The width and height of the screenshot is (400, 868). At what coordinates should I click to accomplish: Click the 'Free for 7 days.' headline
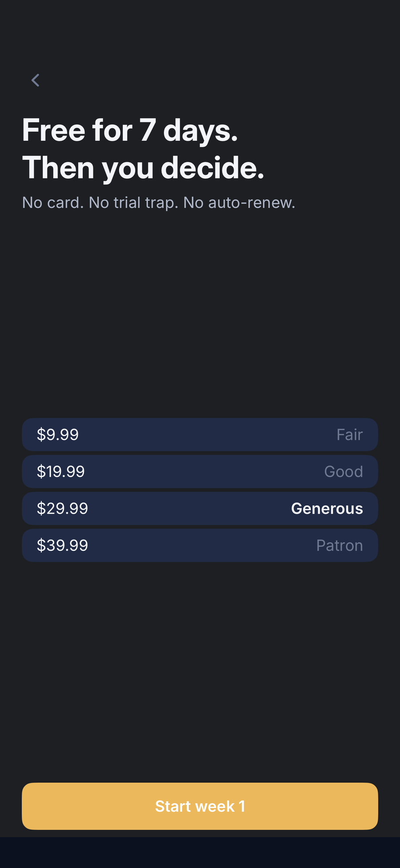point(130,131)
